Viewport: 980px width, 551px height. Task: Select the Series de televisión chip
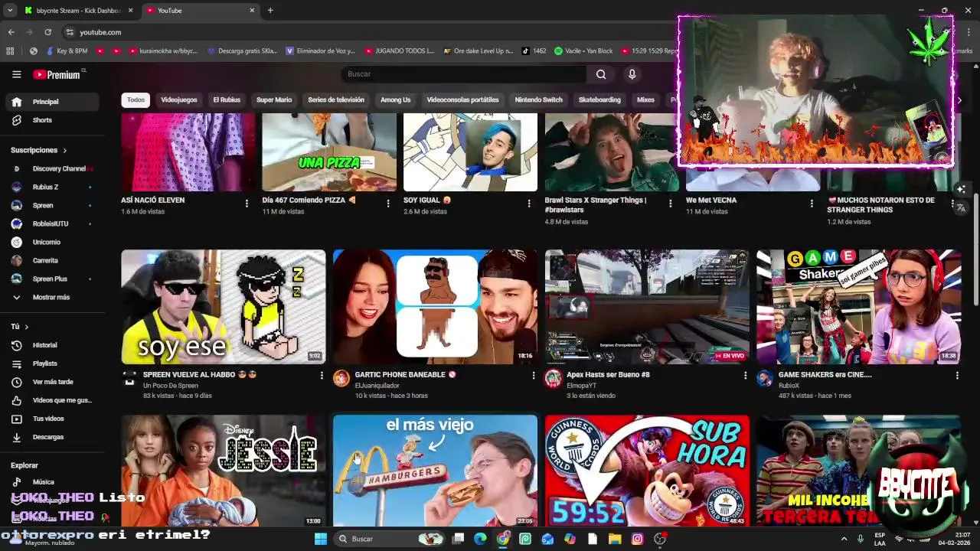pos(336,99)
